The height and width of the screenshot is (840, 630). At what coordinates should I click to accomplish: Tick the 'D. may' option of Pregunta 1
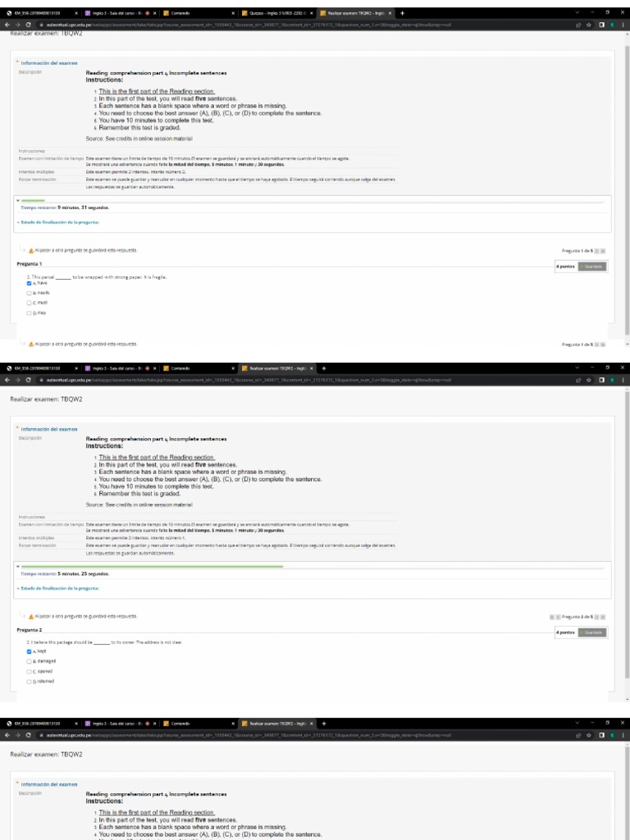29,313
